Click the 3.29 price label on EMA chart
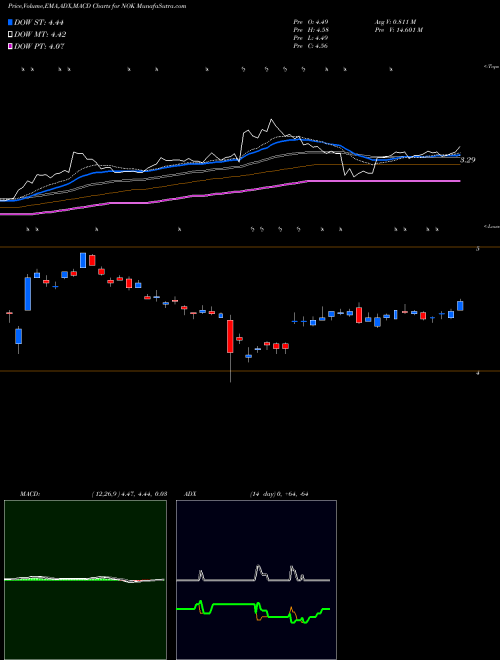The width and height of the screenshot is (500, 660). click(468, 160)
